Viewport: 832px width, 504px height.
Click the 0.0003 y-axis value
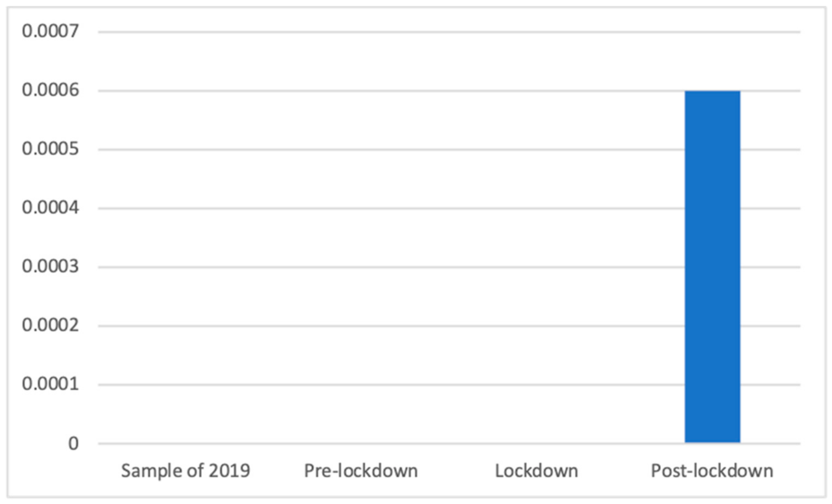[x=50, y=266]
